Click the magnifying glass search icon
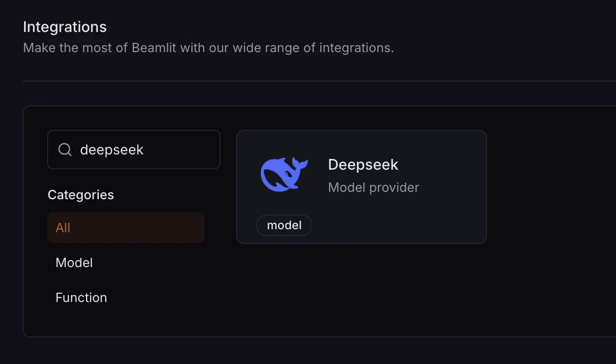This screenshot has width=616, height=364. coord(64,150)
